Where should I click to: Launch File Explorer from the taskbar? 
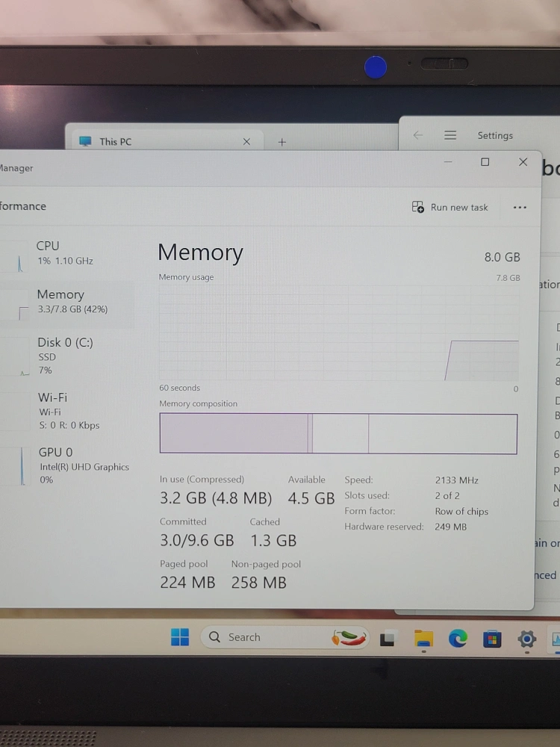423,639
